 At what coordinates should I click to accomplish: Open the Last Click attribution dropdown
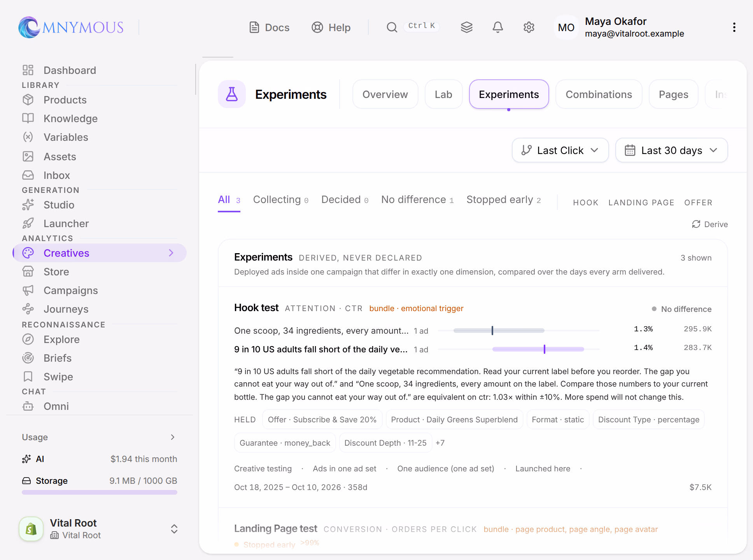pyautogui.click(x=560, y=150)
